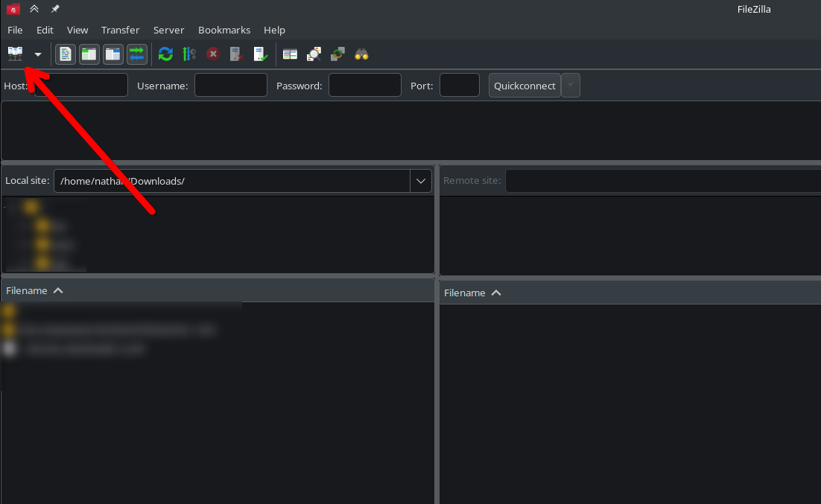
Task: Disconnect from the current server icon
Action: [x=237, y=54]
